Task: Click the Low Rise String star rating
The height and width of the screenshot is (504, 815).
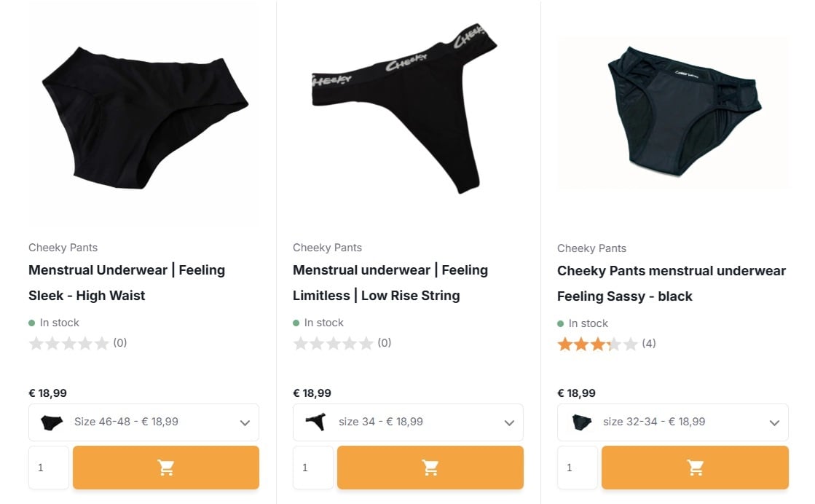Action: (x=334, y=343)
